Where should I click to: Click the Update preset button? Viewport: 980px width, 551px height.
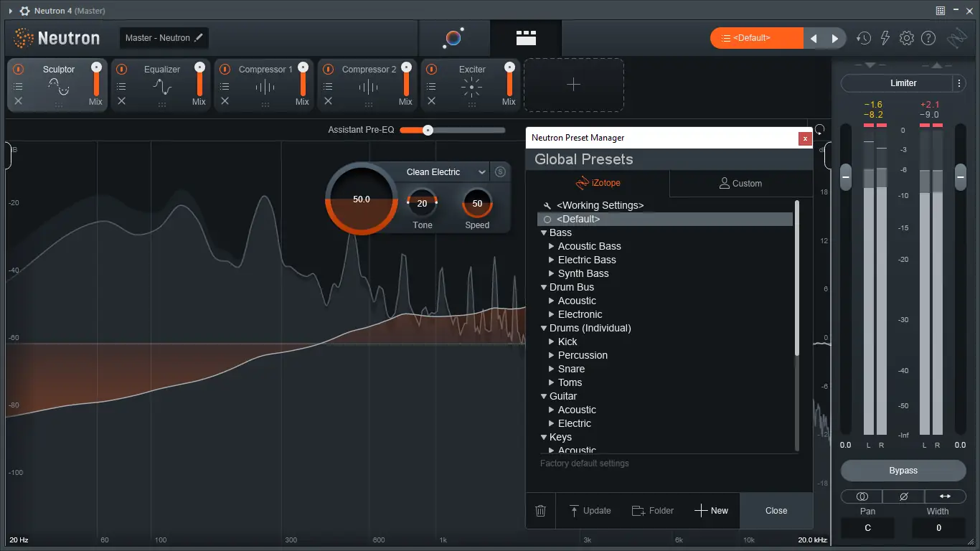pyautogui.click(x=590, y=511)
